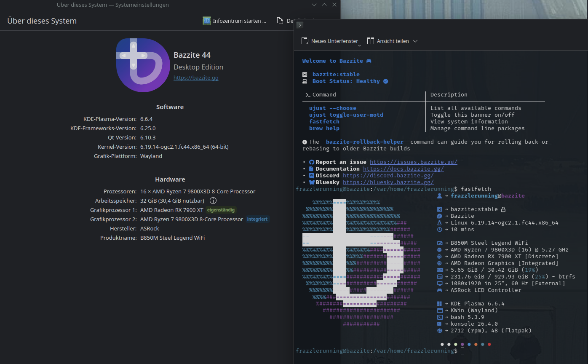588x364 pixels.
Task: Click 'AMD Radeon Graphics [Integrated]' in fastfetch output
Action: tap(505, 263)
